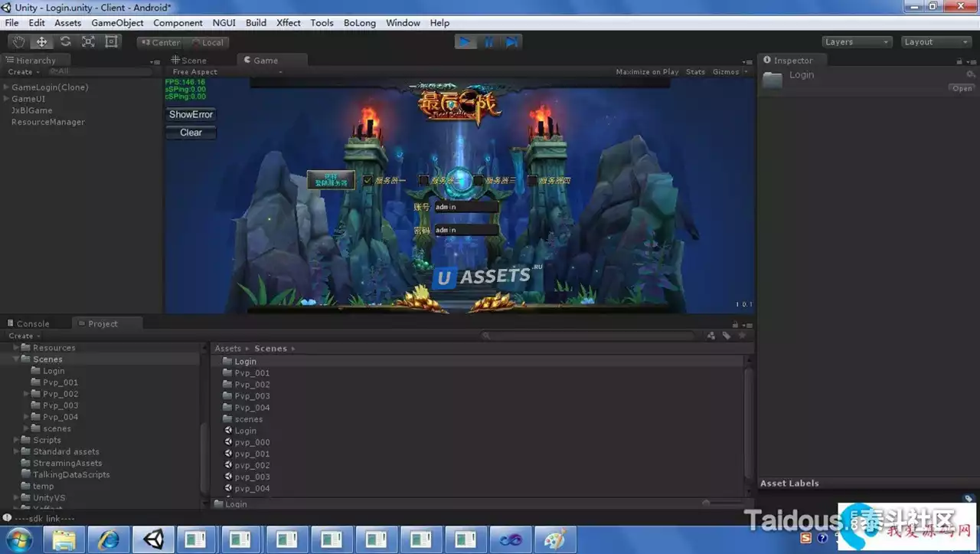980x554 pixels.
Task: Check the second server checkbox in game
Action: pyautogui.click(x=423, y=181)
